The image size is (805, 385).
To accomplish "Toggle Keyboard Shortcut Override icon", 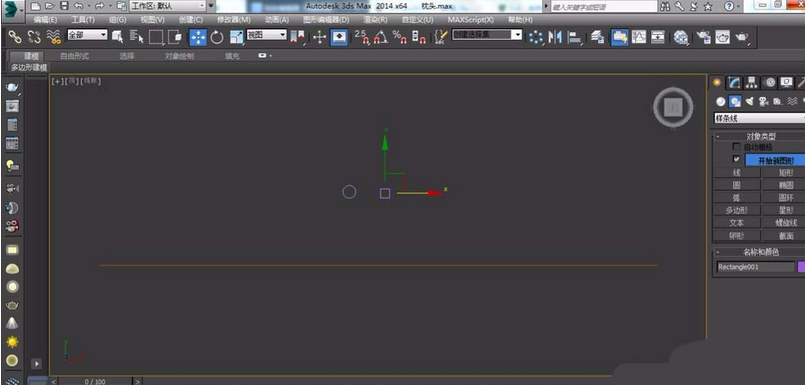I will click(x=338, y=37).
